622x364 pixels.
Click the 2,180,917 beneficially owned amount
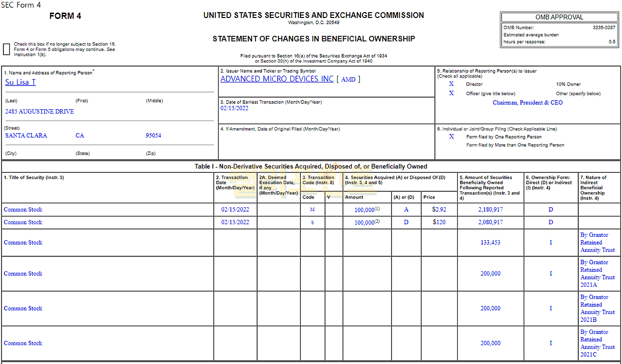click(x=490, y=210)
